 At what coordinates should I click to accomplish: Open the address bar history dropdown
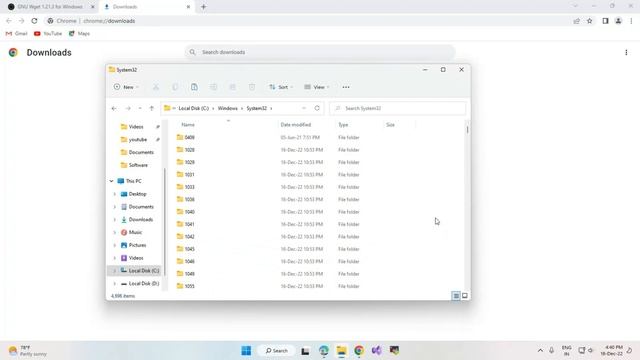(x=304, y=108)
